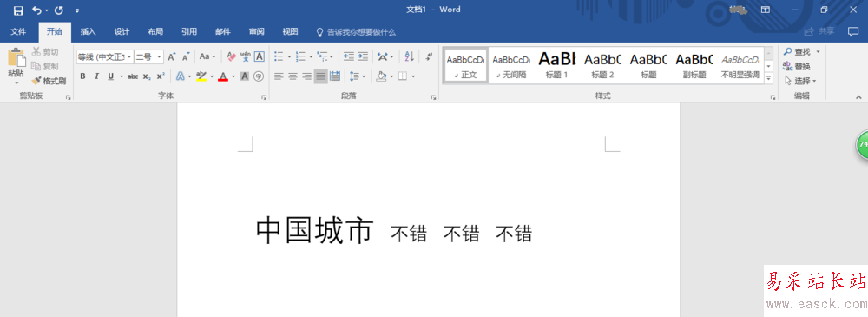Open the phonetic guide (wén) tool
Image resolution: width=868 pixels, height=317 pixels.
(x=246, y=56)
